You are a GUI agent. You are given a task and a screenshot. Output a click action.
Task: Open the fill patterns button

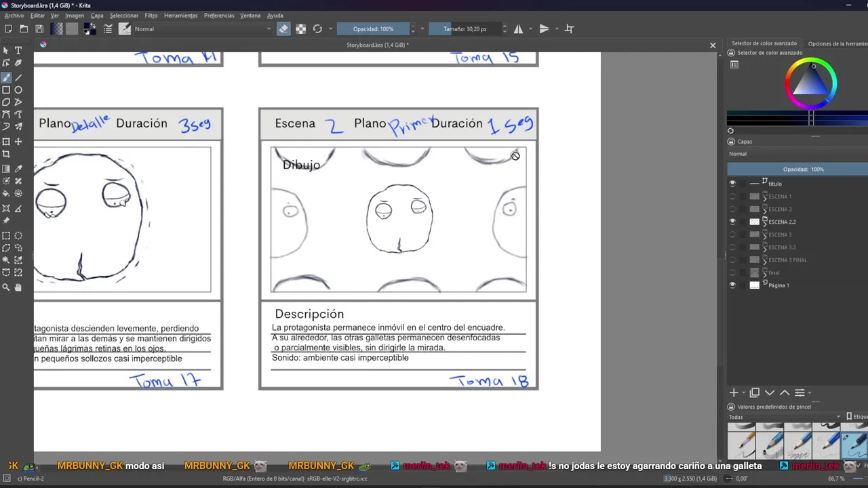tap(72, 29)
